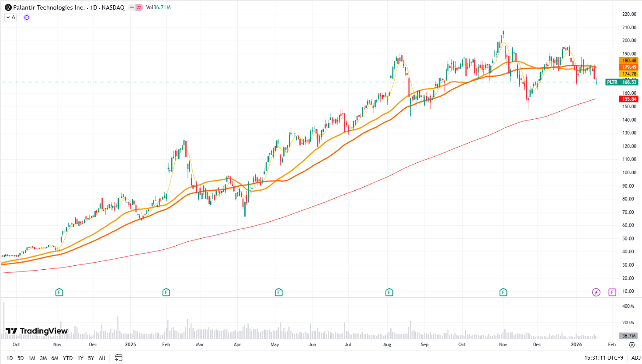Select the 1D time range
This screenshot has height=364, width=642.
10,358
